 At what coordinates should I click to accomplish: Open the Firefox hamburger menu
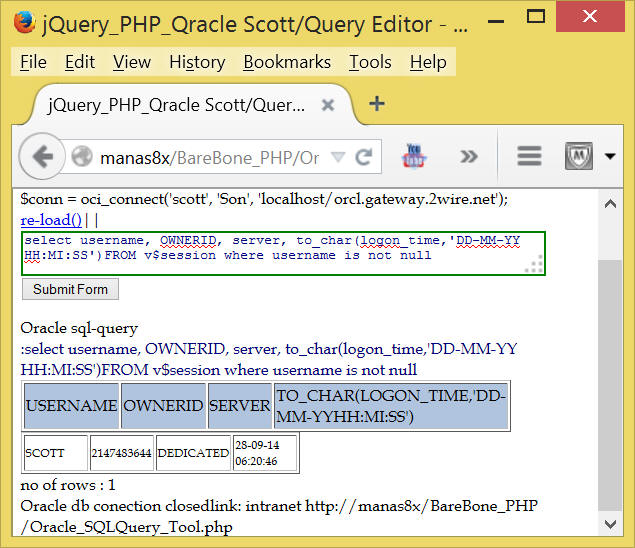point(529,156)
